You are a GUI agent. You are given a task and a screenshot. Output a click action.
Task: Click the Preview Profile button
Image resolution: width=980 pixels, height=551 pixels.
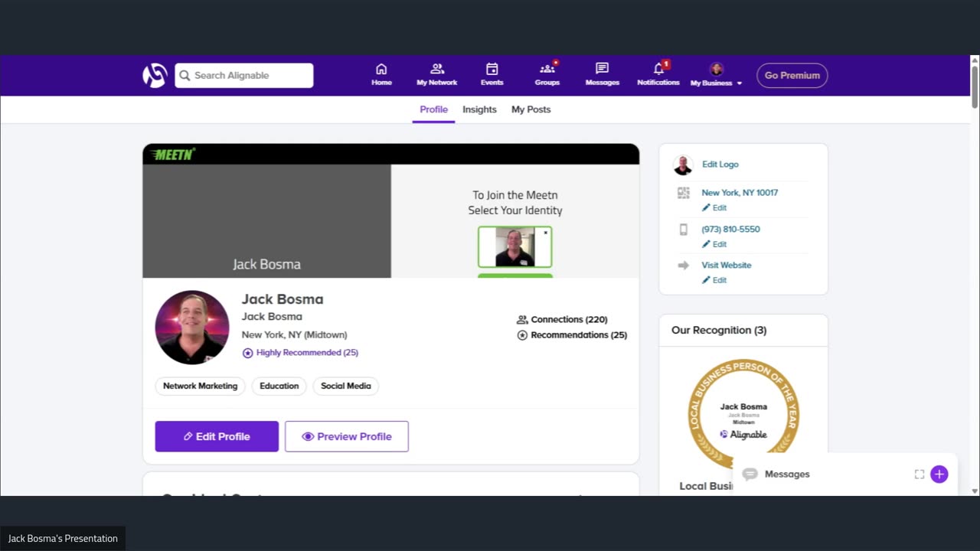pos(347,436)
